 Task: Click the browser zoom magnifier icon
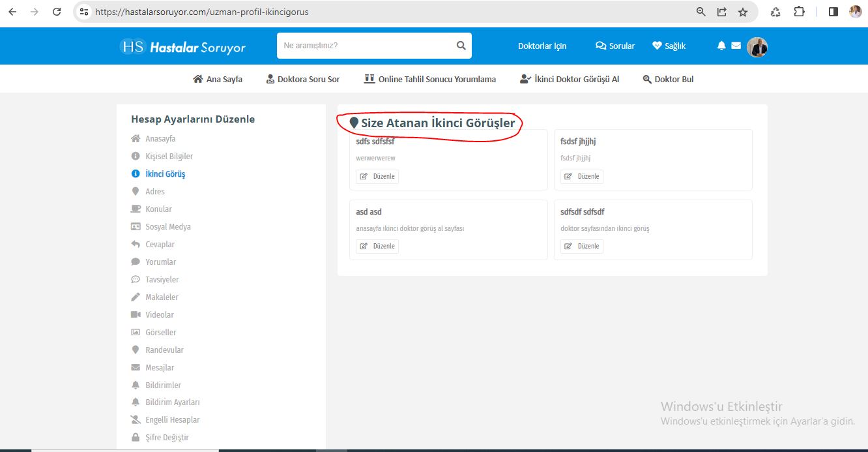701,12
